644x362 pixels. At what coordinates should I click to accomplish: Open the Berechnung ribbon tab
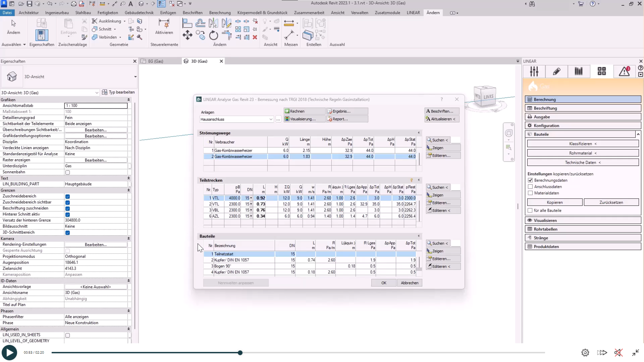pos(219,13)
